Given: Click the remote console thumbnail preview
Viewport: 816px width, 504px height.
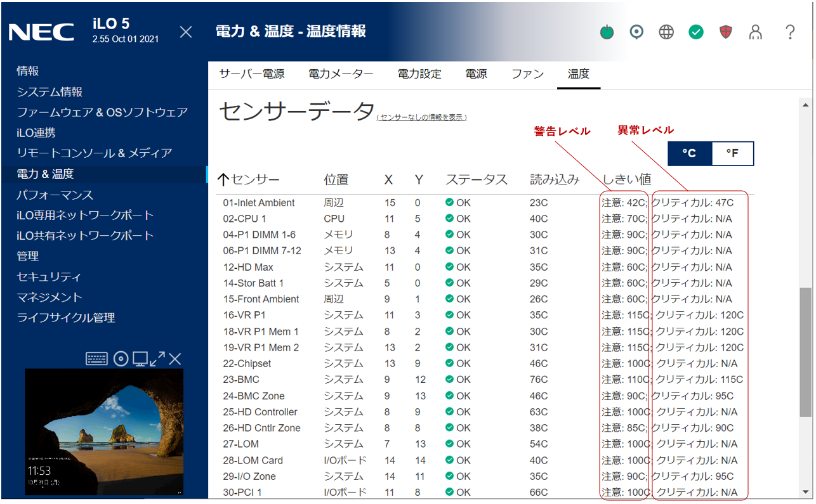Looking at the screenshot, I should [104, 432].
